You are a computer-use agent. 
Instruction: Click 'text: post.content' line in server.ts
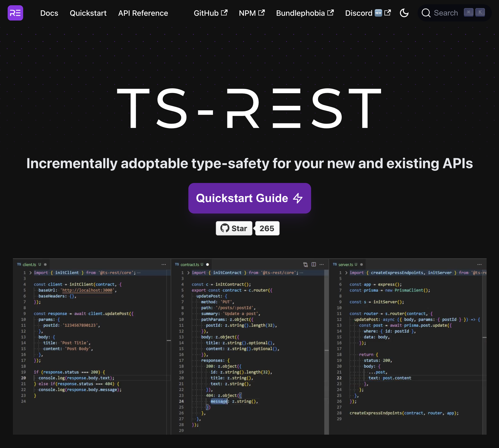(390, 378)
